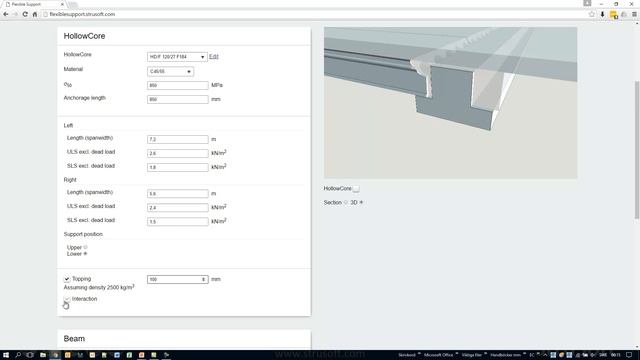This screenshot has height=360, width=640.
Task: Open a new browser tab
Action: pyautogui.click(x=73, y=4)
